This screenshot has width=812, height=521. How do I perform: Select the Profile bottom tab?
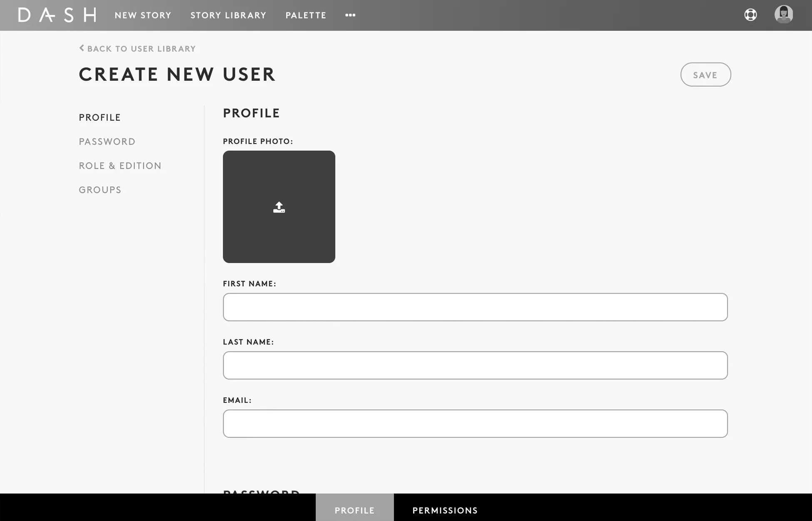(x=354, y=510)
